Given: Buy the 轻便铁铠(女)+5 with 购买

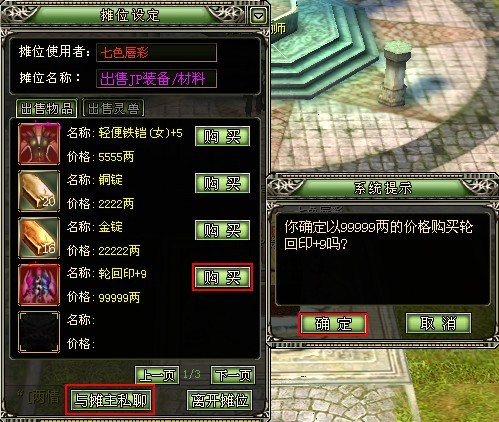Looking at the screenshot, I should [222, 136].
